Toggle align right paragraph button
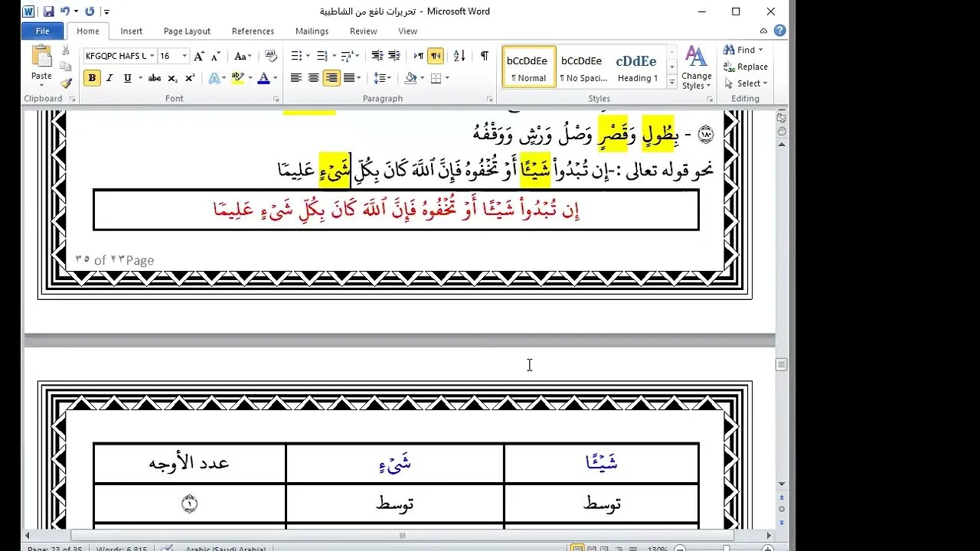980x551 pixels. (x=332, y=78)
